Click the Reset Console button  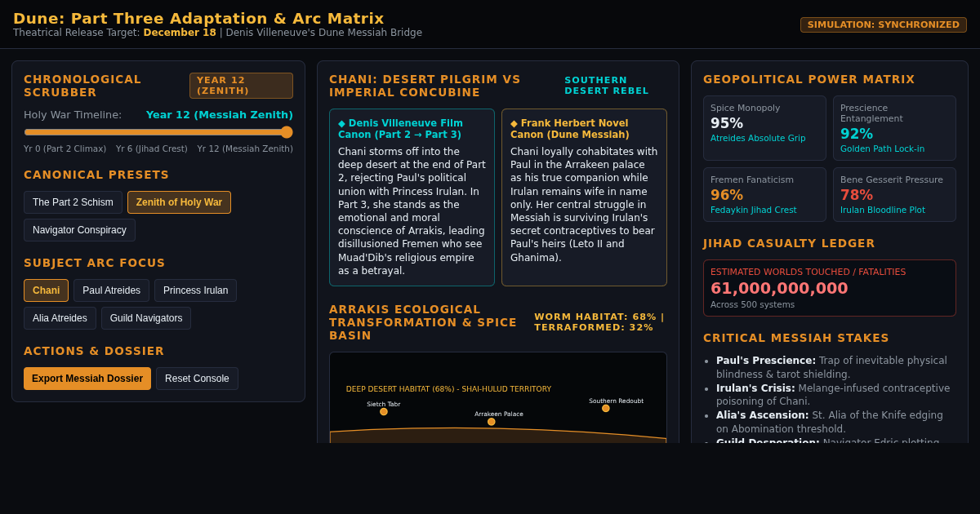(x=197, y=379)
